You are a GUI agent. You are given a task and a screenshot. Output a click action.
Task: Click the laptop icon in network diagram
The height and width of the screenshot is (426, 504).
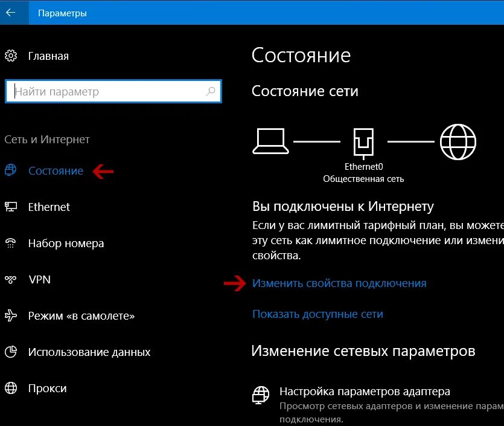click(x=270, y=141)
